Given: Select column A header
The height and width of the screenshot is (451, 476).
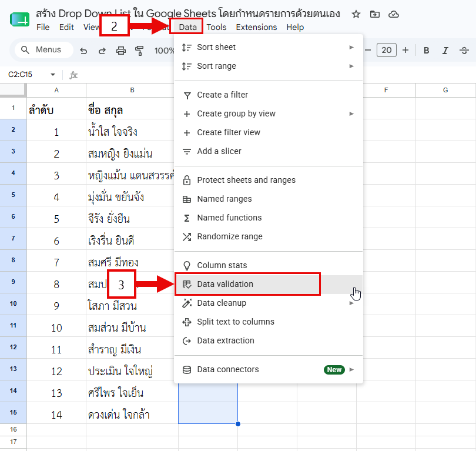Looking at the screenshot, I should tap(56, 90).
